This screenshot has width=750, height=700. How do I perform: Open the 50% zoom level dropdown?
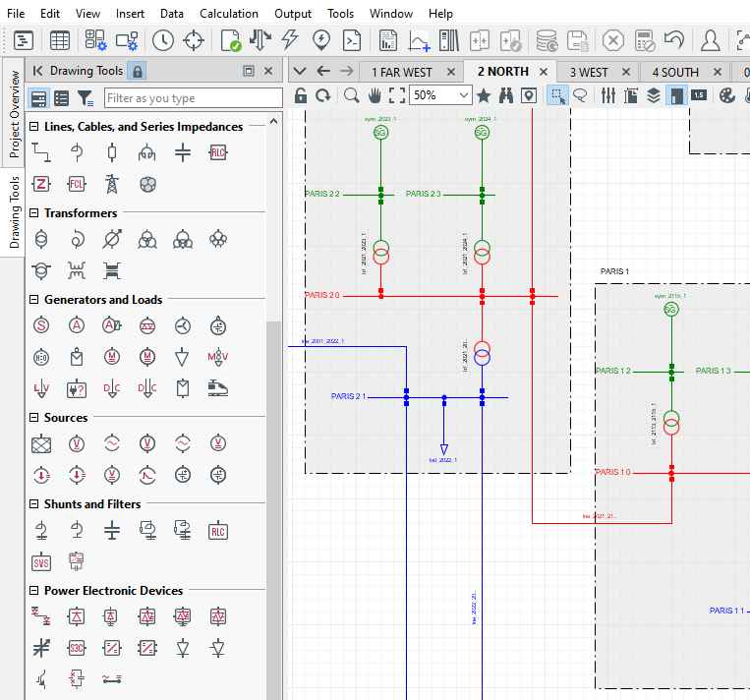click(464, 95)
